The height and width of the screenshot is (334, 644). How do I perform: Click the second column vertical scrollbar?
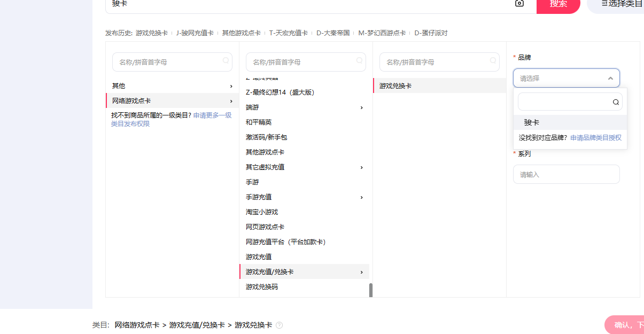pos(371,290)
